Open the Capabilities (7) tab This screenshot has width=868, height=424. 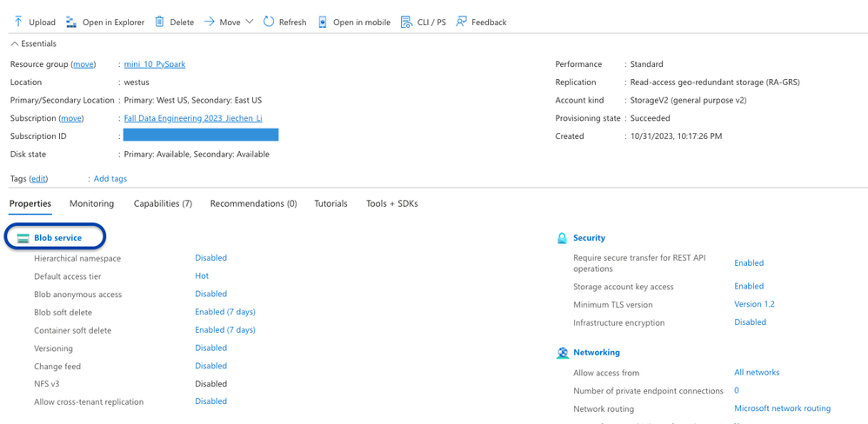tap(163, 203)
